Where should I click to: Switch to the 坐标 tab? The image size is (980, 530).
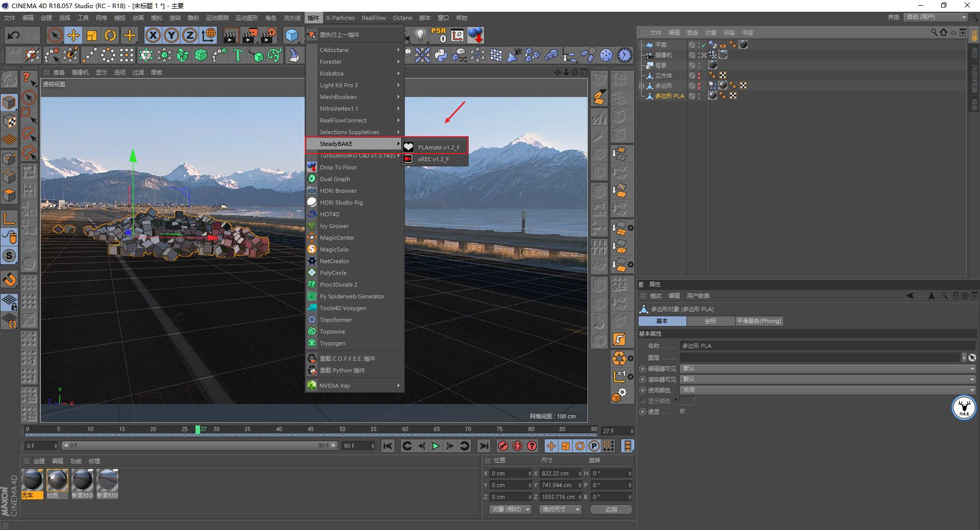[x=710, y=321]
